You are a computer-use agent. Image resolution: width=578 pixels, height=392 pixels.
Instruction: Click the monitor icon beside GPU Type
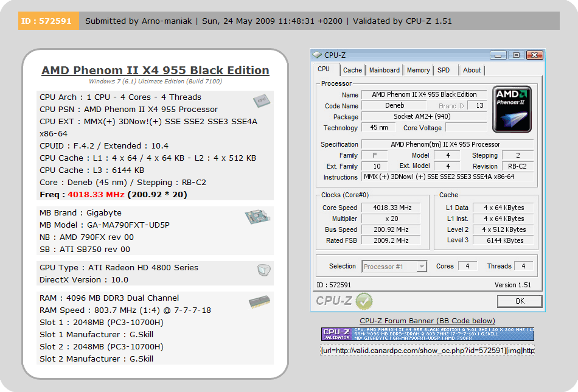click(x=264, y=270)
